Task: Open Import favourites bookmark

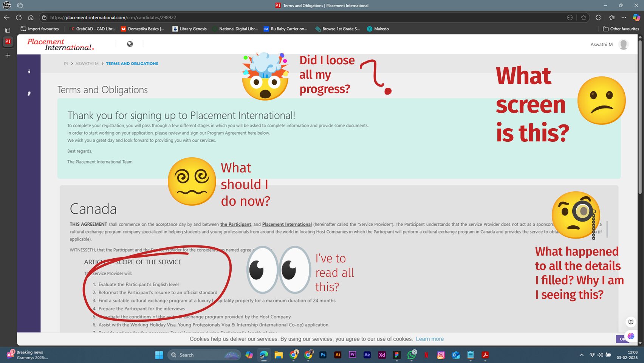Action: coord(40,29)
